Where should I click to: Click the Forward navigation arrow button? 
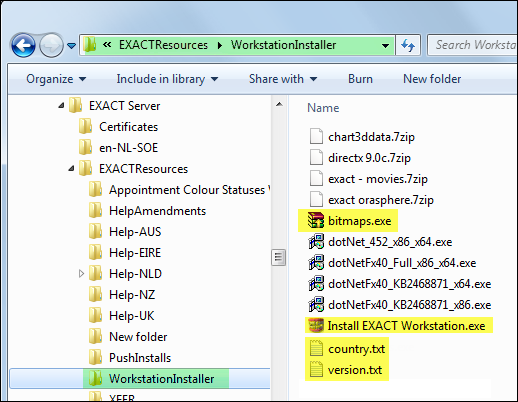51,45
